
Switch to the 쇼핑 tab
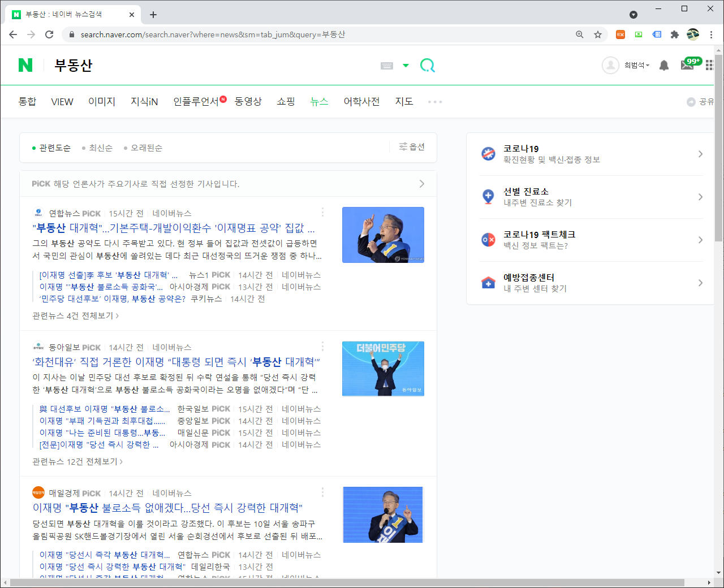[286, 101]
